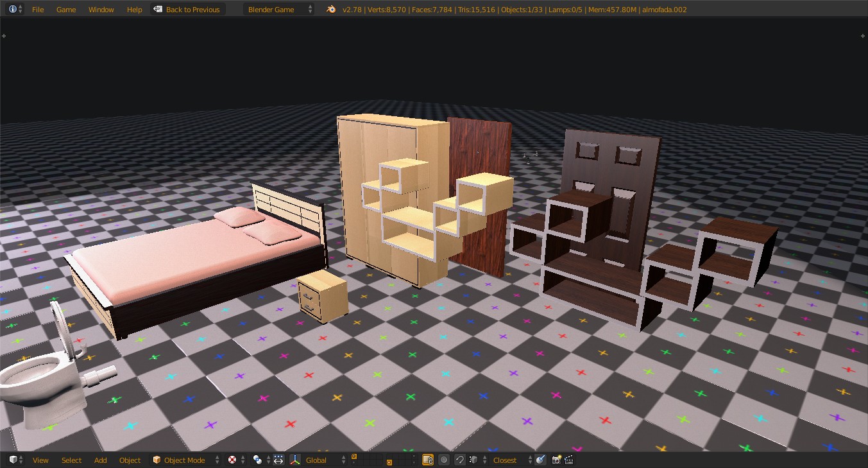Toggle the snap magnet icon
868x468 pixels.
460,460
